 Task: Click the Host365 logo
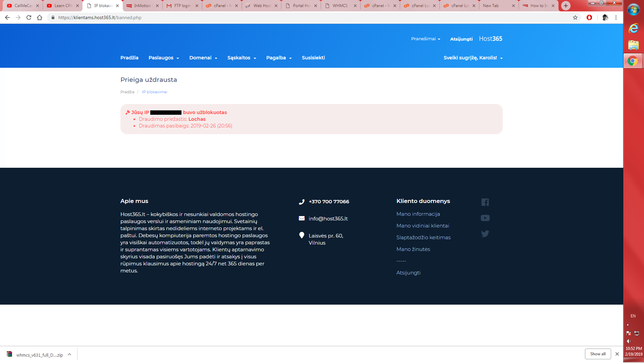pos(490,39)
